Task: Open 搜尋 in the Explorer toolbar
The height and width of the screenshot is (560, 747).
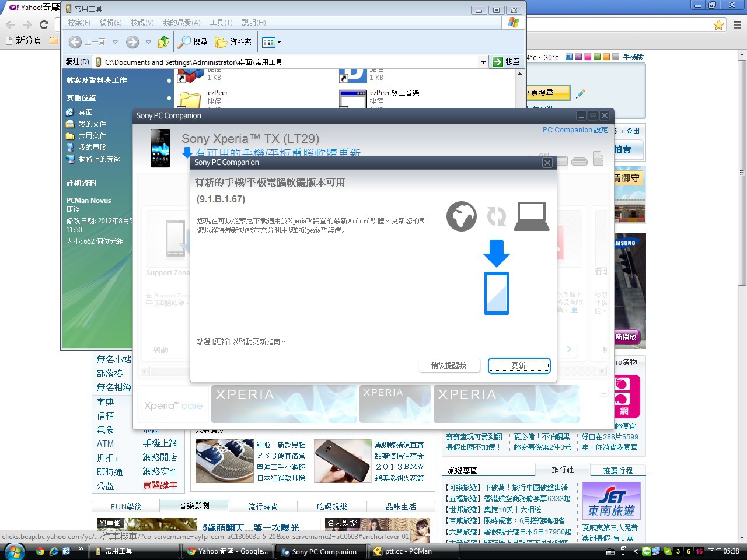Action: click(x=193, y=42)
